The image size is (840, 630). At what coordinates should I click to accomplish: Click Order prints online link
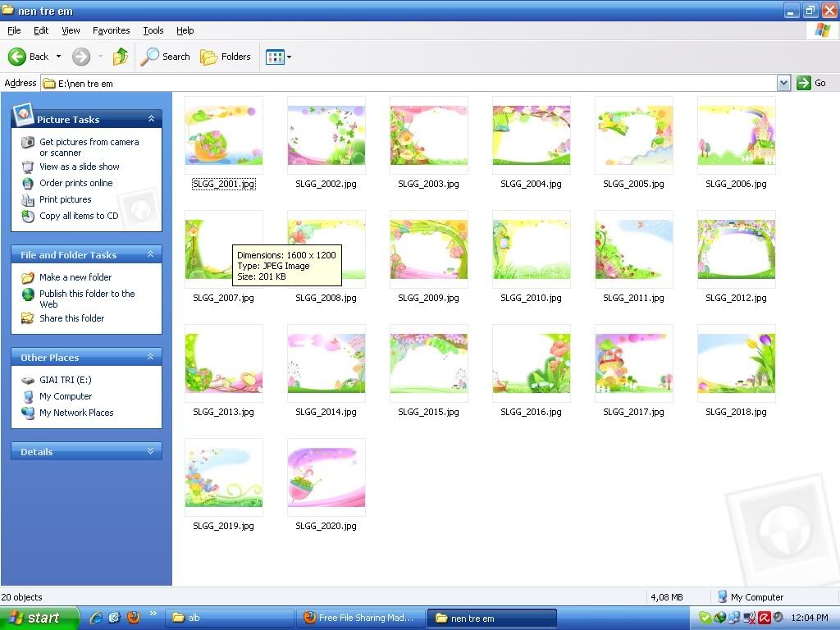click(76, 183)
